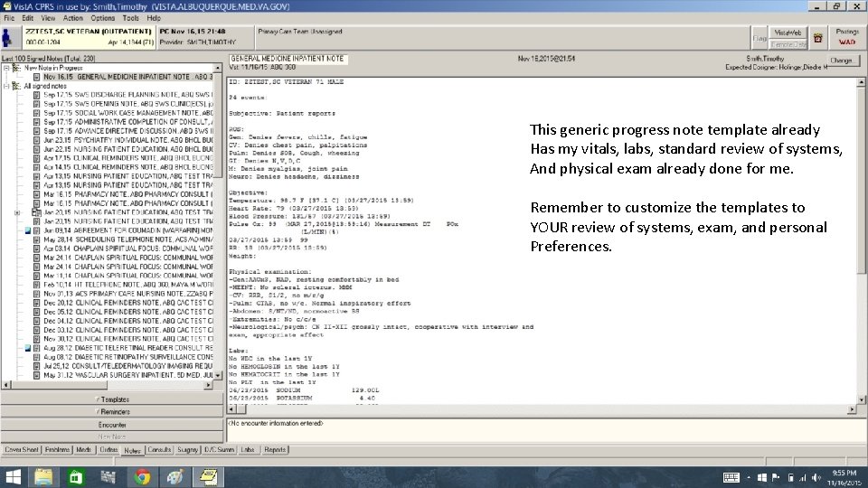
Task: Click the VistaWeb button
Action: coord(788,33)
